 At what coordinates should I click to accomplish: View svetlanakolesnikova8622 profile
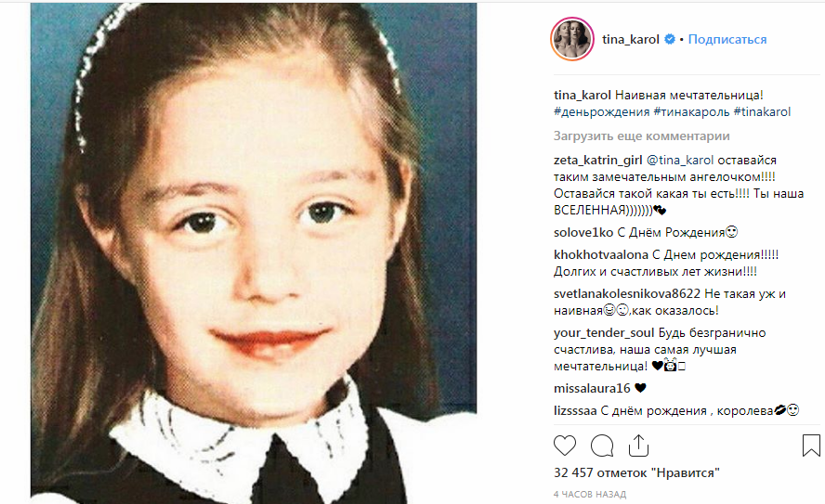click(626, 294)
